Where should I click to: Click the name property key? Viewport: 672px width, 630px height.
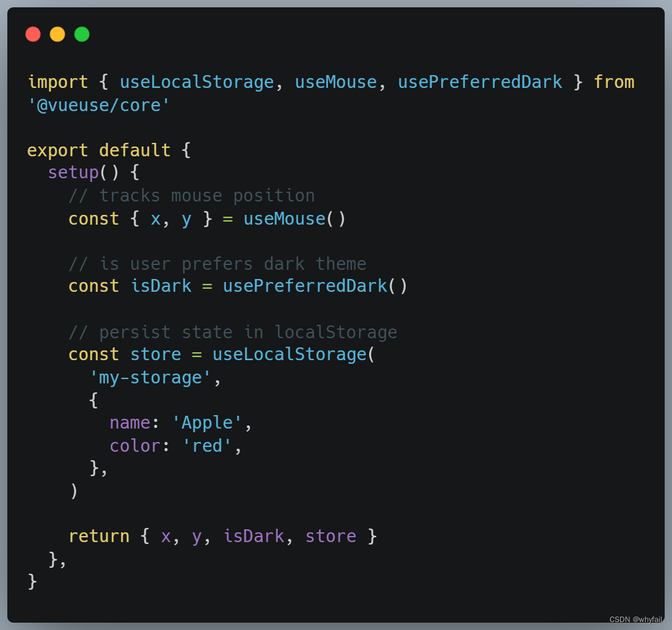pos(130,423)
